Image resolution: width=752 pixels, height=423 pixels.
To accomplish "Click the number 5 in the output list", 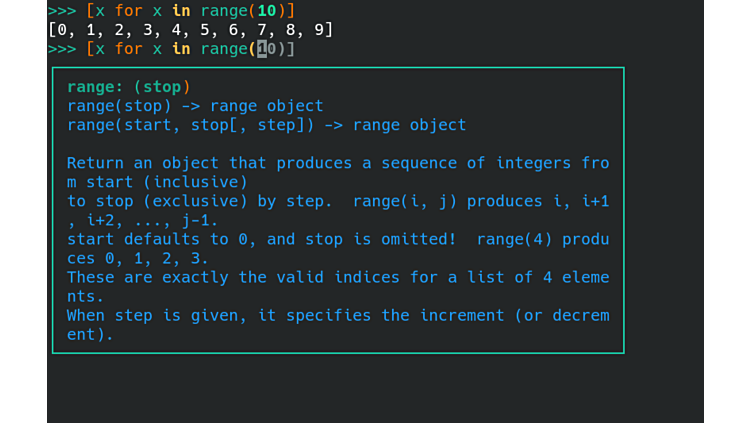I will (x=205, y=30).
